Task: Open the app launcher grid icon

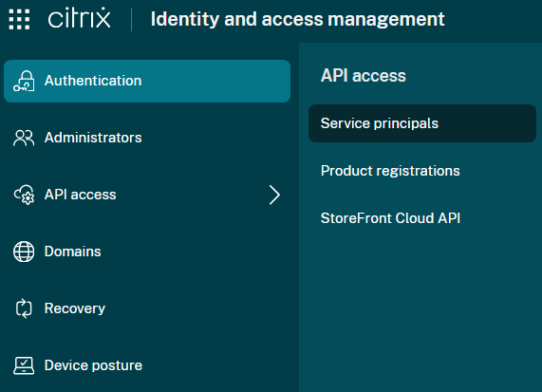Action: coord(19,19)
